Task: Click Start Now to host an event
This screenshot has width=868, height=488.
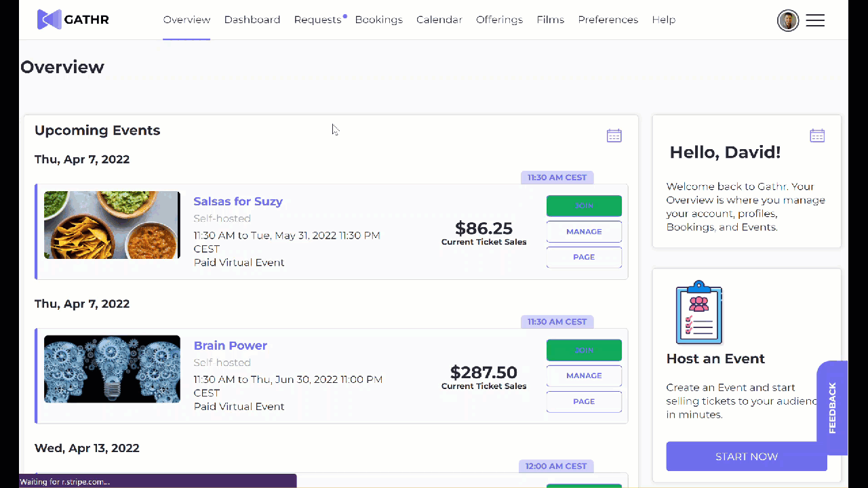Action: (747, 456)
